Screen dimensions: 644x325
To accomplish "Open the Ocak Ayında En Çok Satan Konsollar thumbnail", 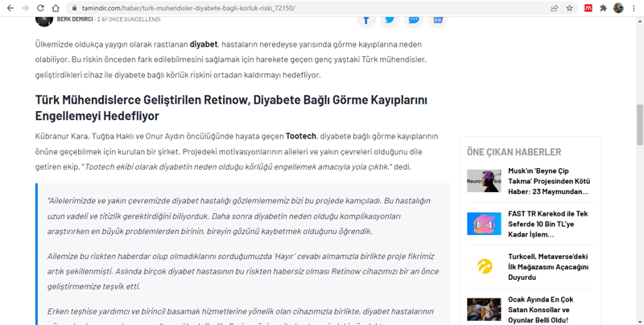I will click(x=484, y=309).
